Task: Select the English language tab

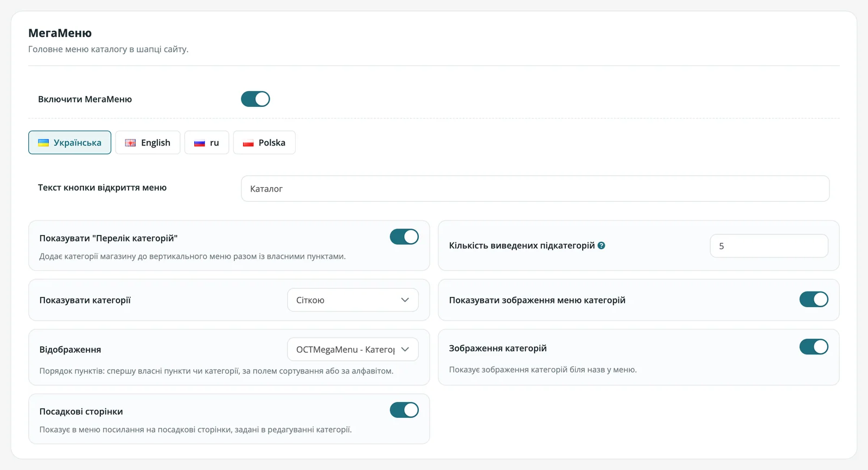Action: coord(148,143)
